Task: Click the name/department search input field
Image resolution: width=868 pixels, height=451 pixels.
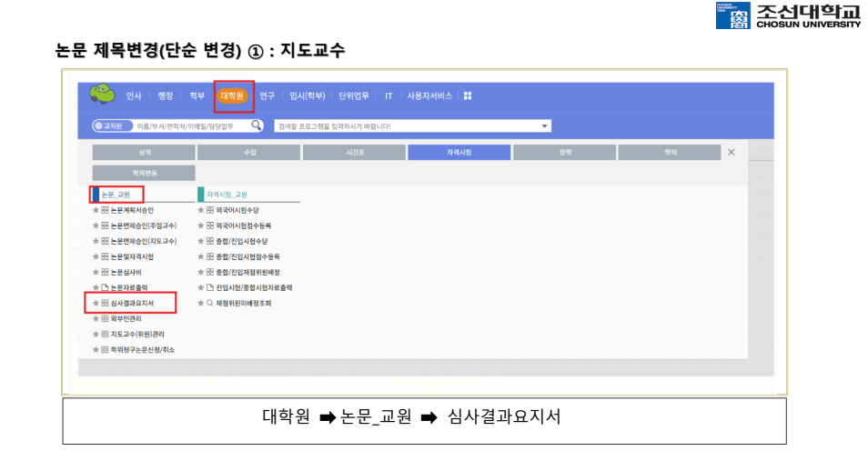Action: coord(192,126)
